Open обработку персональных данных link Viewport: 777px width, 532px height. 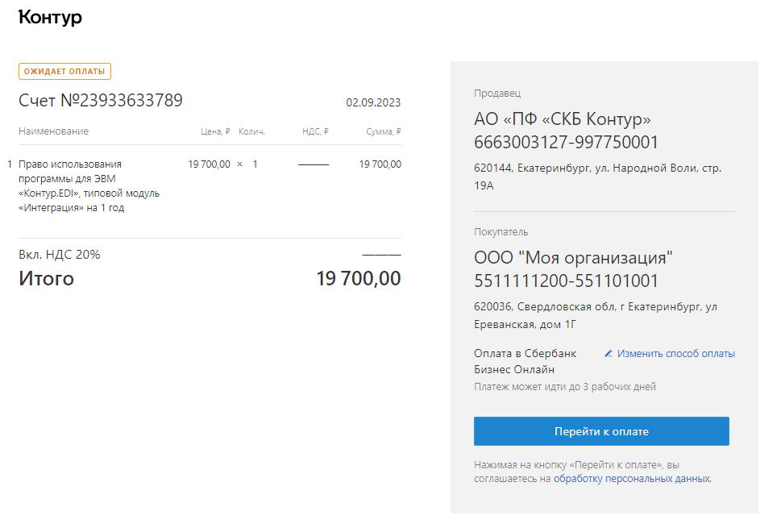pyautogui.click(x=632, y=479)
